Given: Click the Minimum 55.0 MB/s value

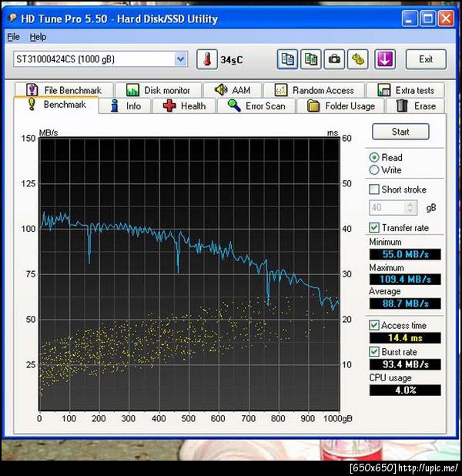Looking at the screenshot, I should (405, 254).
